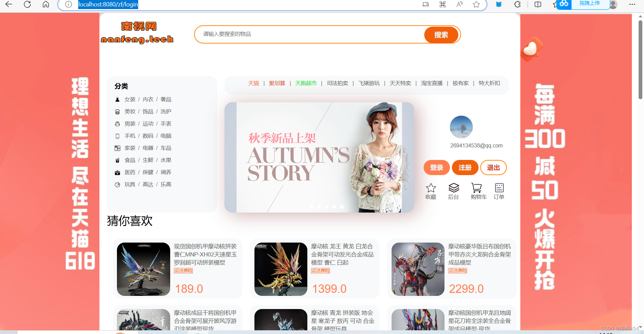The height and width of the screenshot is (334, 644).
Task: Open the 飞猪游玩 nav link
Action: (369, 83)
